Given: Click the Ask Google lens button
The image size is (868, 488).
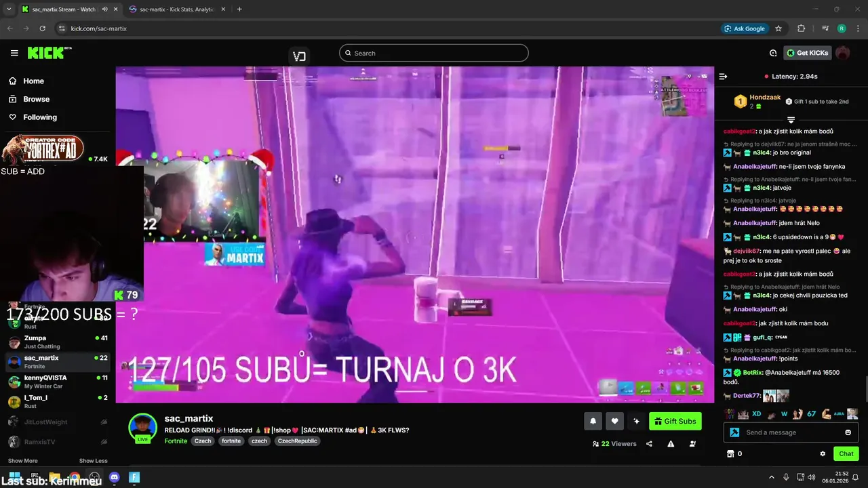Looking at the screenshot, I should [x=745, y=28].
